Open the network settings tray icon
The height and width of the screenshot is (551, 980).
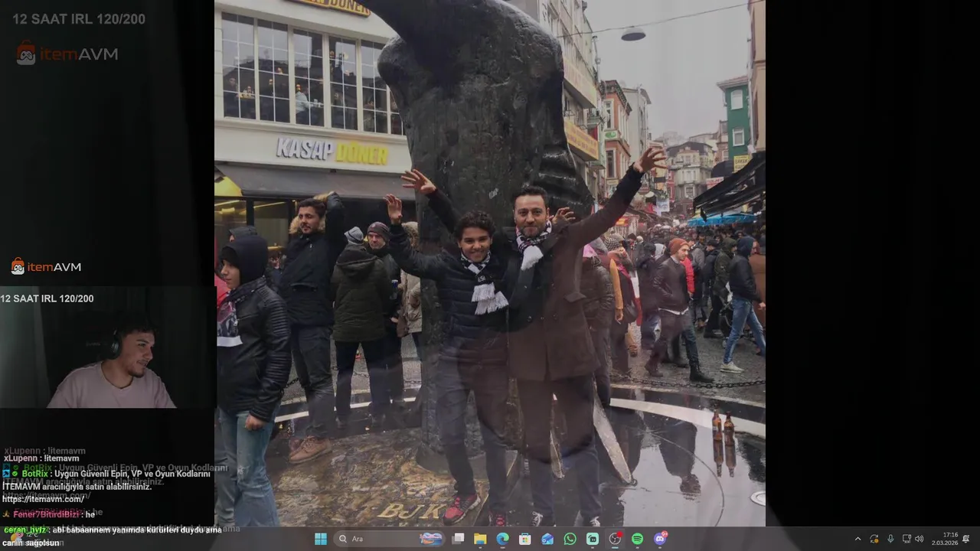click(x=906, y=539)
